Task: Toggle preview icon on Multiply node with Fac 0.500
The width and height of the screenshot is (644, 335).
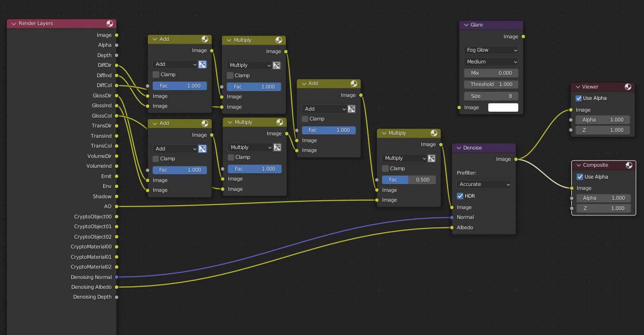Action: [434, 133]
